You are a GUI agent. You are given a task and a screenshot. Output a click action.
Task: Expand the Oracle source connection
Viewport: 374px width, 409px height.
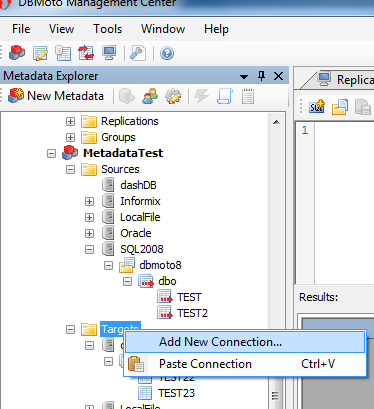[89, 233]
